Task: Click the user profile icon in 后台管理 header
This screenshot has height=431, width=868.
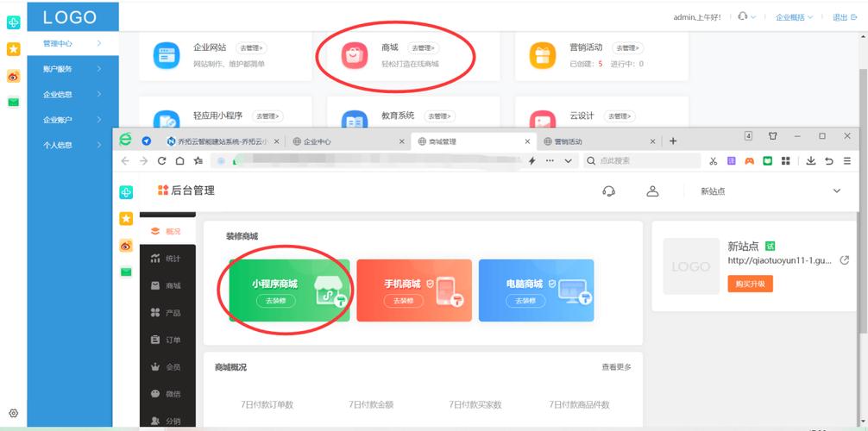Action: point(653,191)
